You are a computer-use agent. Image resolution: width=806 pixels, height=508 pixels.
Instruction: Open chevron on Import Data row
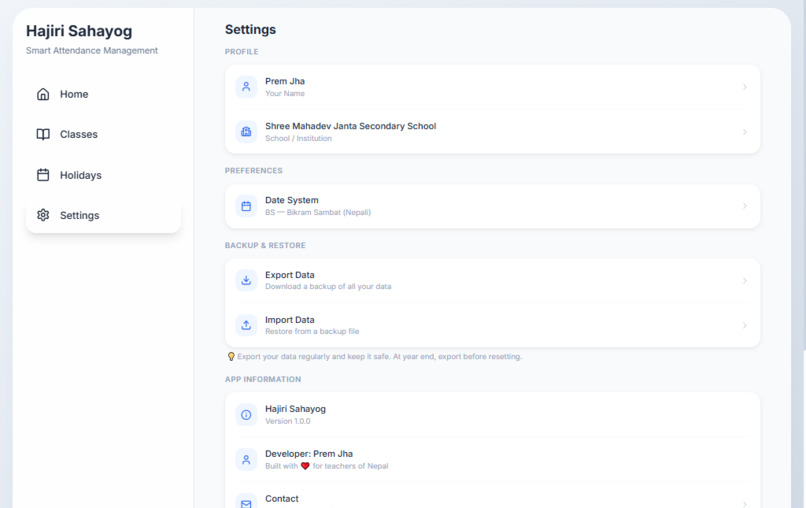pyautogui.click(x=744, y=325)
